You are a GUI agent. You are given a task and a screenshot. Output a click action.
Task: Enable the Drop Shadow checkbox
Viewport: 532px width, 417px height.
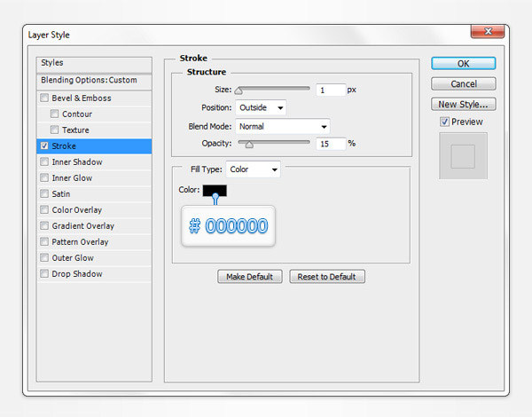[44, 274]
